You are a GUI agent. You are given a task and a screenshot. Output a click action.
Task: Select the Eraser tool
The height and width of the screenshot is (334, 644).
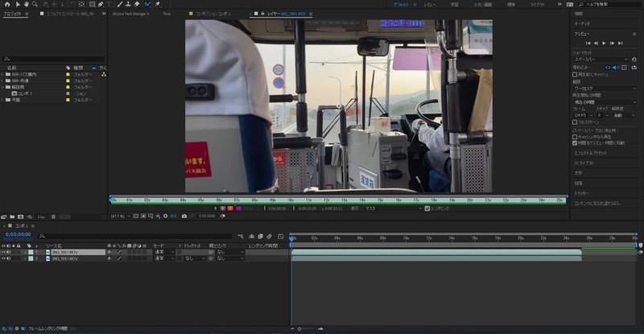[137, 4]
